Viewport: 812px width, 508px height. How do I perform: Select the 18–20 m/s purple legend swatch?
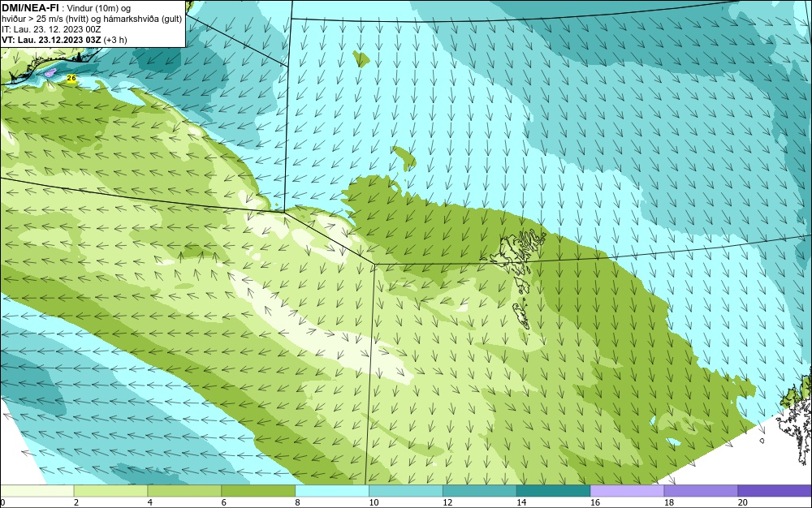(x=702, y=490)
